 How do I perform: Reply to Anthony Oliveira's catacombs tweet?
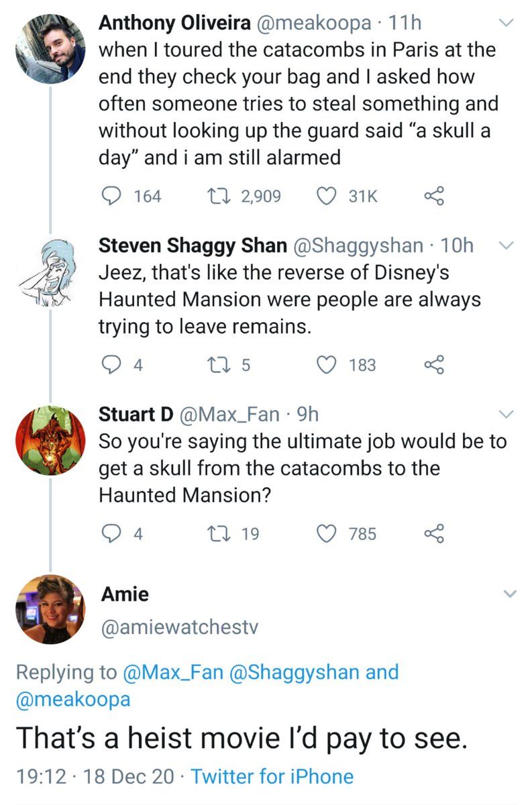[110, 196]
